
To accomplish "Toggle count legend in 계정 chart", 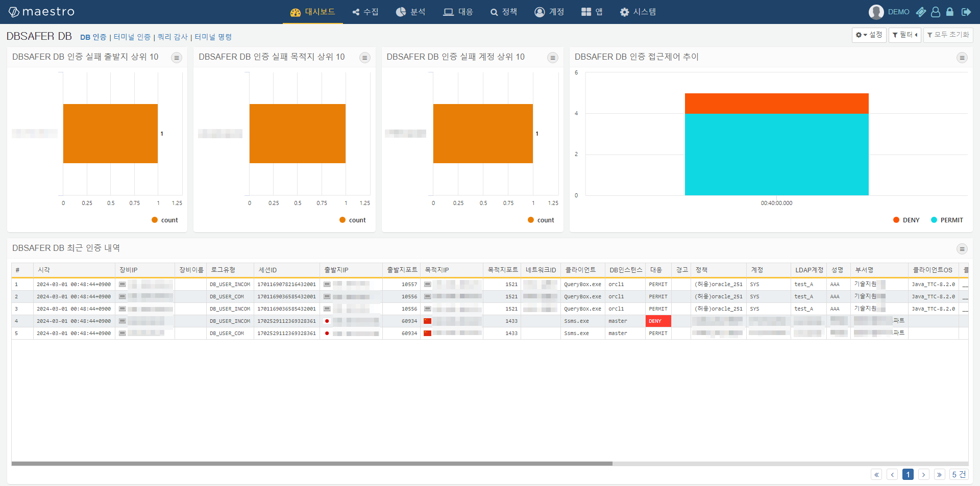I will (541, 220).
